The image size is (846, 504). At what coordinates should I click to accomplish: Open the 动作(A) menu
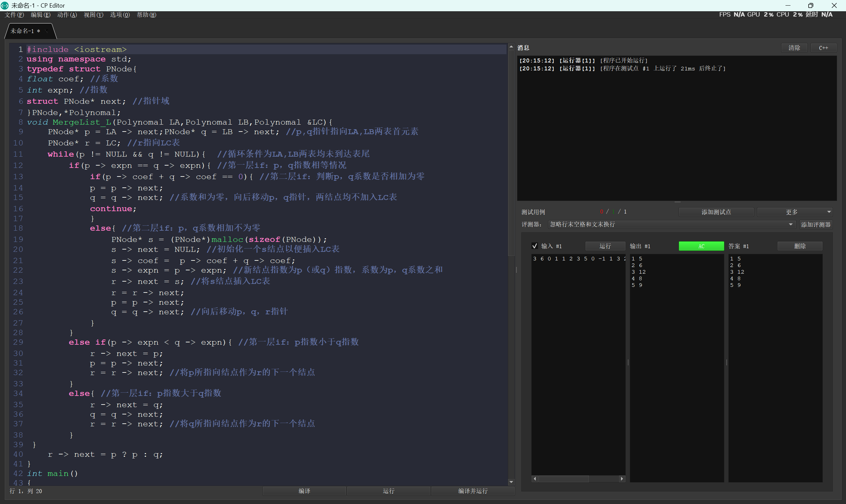click(x=67, y=15)
